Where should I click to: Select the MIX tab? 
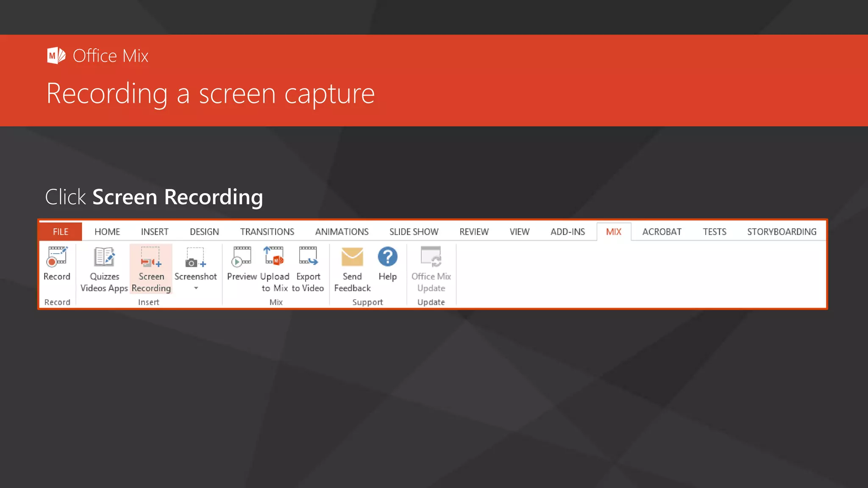(614, 232)
